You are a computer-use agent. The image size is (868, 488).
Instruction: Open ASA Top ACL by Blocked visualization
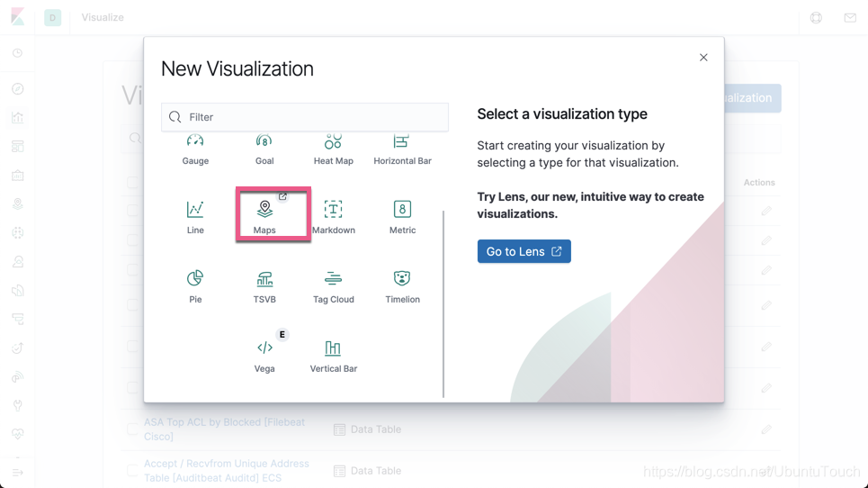(x=224, y=429)
